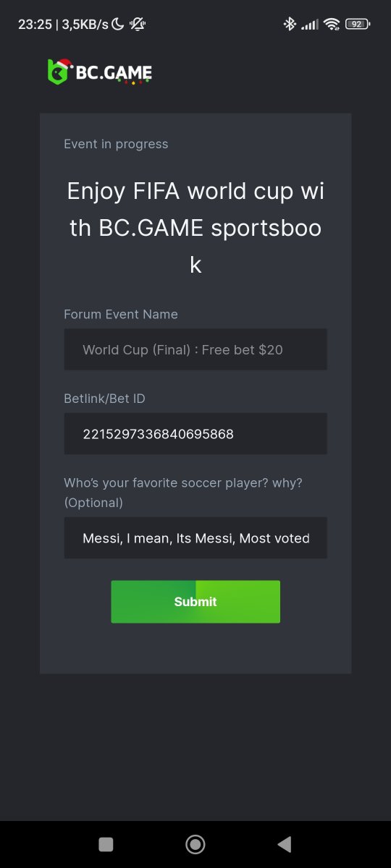Focus the Forum Event Name field

pos(195,349)
